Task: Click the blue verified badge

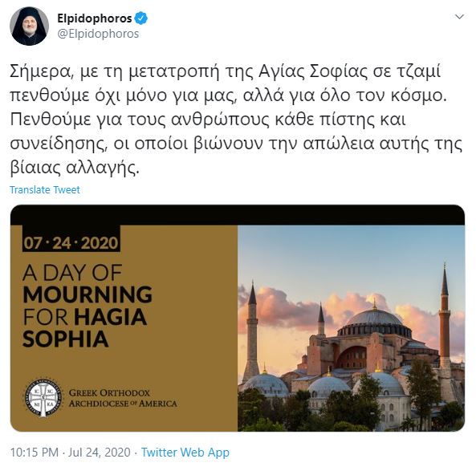Action: coord(140,18)
